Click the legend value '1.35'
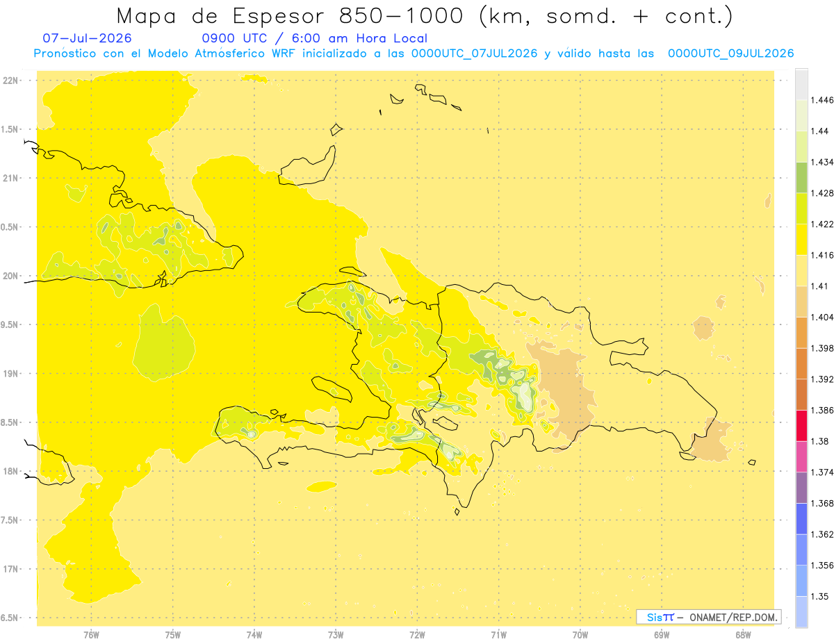 (820, 596)
